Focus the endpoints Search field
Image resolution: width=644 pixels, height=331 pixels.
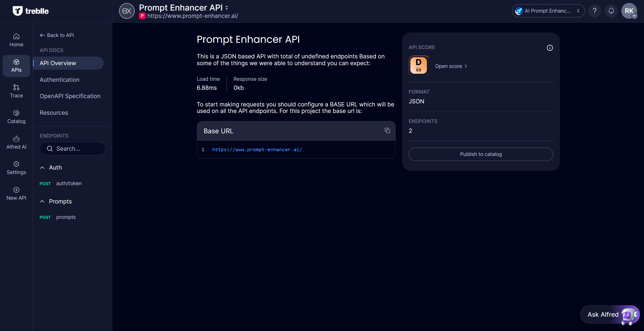pos(72,149)
